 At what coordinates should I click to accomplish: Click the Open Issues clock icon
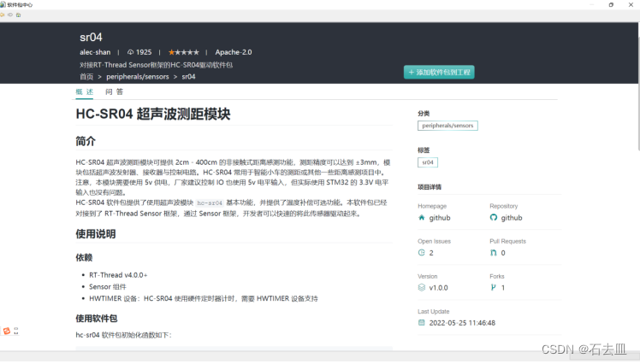click(x=422, y=253)
